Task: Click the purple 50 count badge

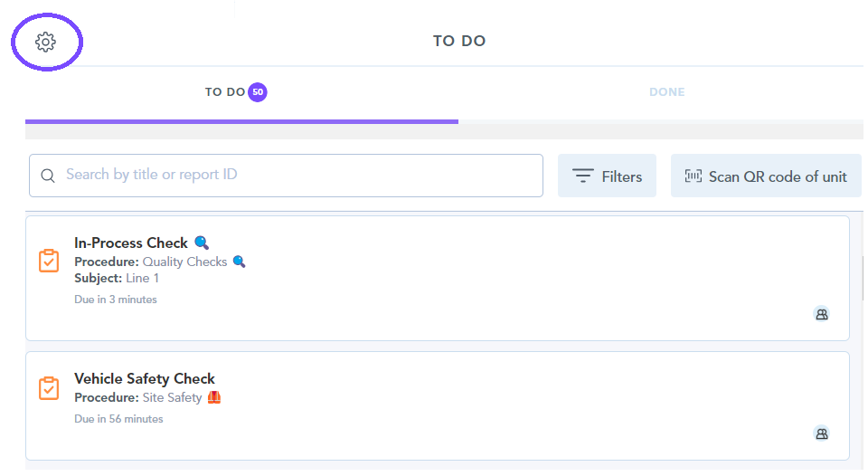Action: (258, 92)
